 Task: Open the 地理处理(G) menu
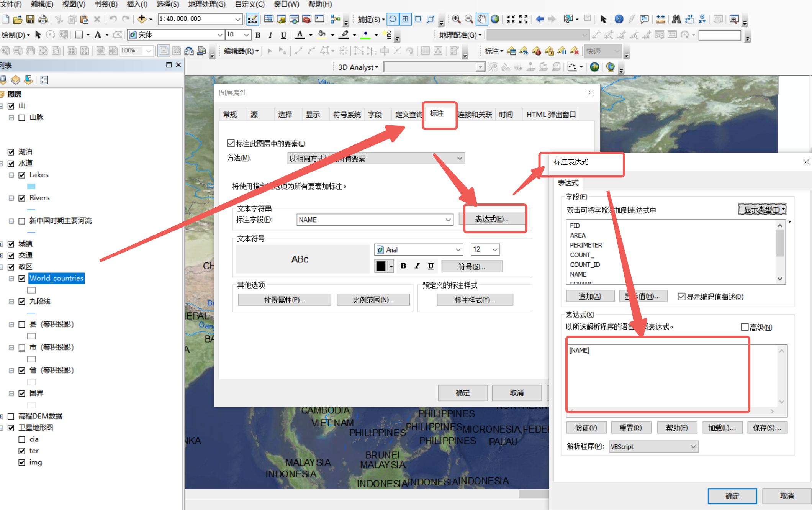(x=207, y=4)
